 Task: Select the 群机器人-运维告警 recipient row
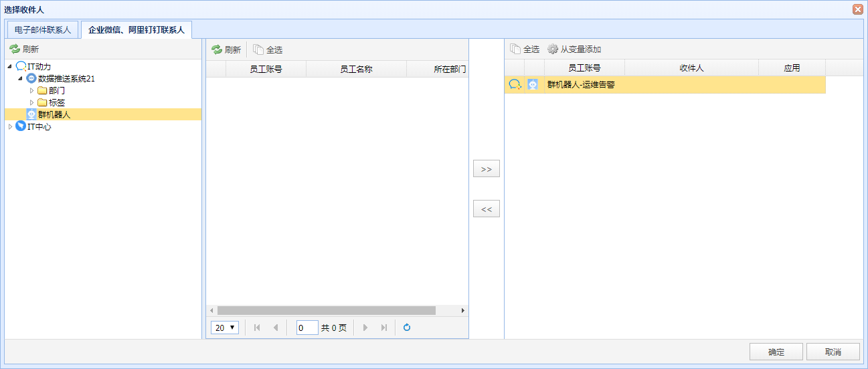click(x=665, y=84)
